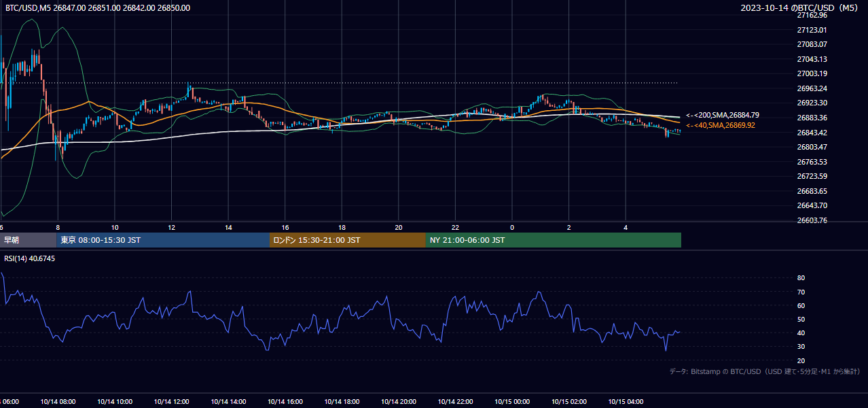Click price axis label 26723.59
Image resolution: width=868 pixels, height=408 pixels.
click(x=812, y=176)
